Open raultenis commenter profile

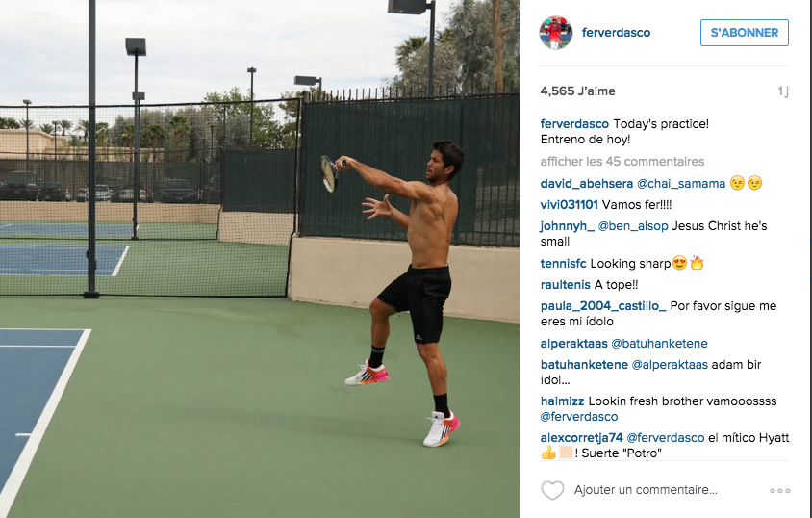click(565, 285)
